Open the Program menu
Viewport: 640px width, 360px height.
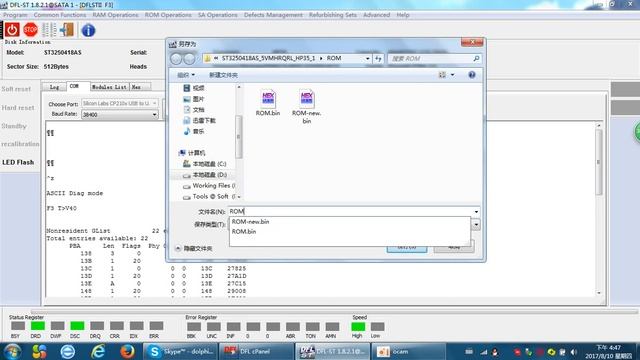[15, 15]
